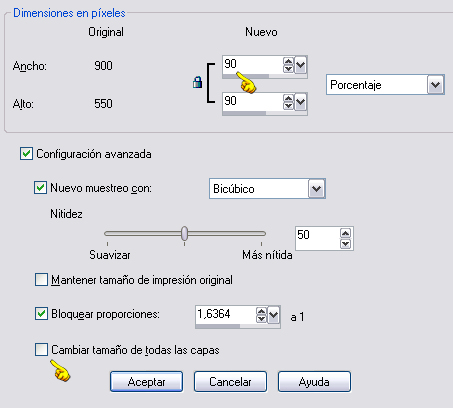Expand the Ancho field slider dropdown
The height and width of the screenshot is (408, 453).
(301, 65)
